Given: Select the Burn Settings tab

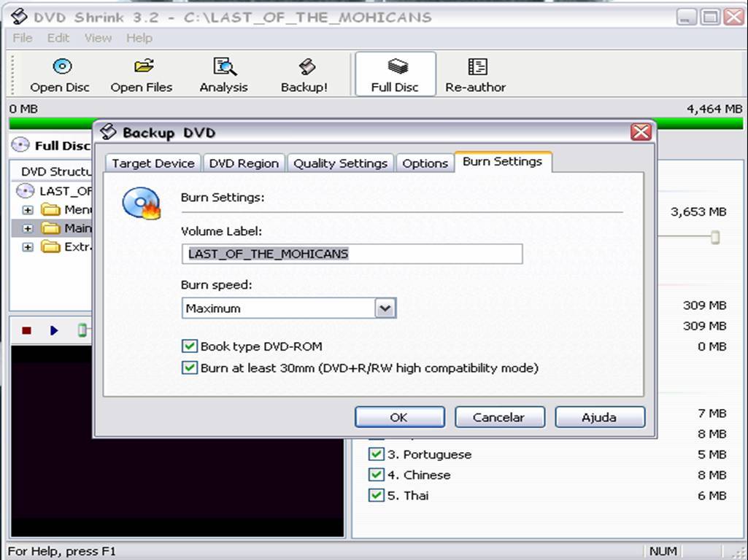Looking at the screenshot, I should [503, 162].
